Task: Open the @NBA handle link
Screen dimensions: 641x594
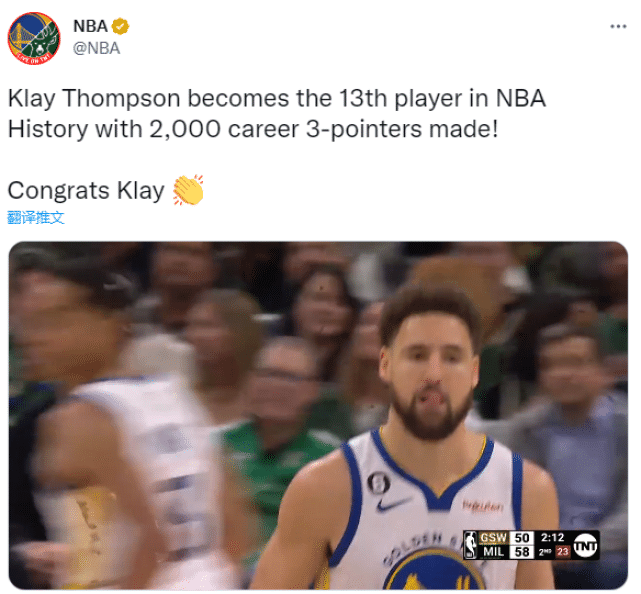Action: 96,48
